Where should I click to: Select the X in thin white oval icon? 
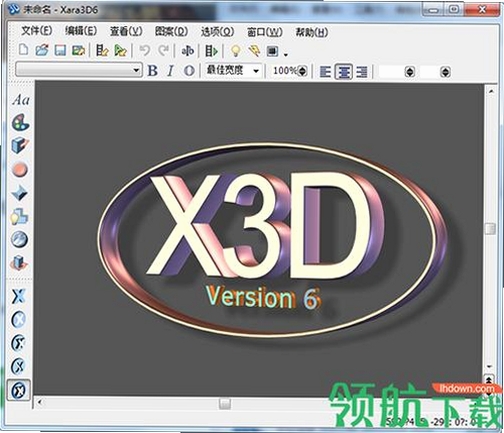[x=18, y=367]
